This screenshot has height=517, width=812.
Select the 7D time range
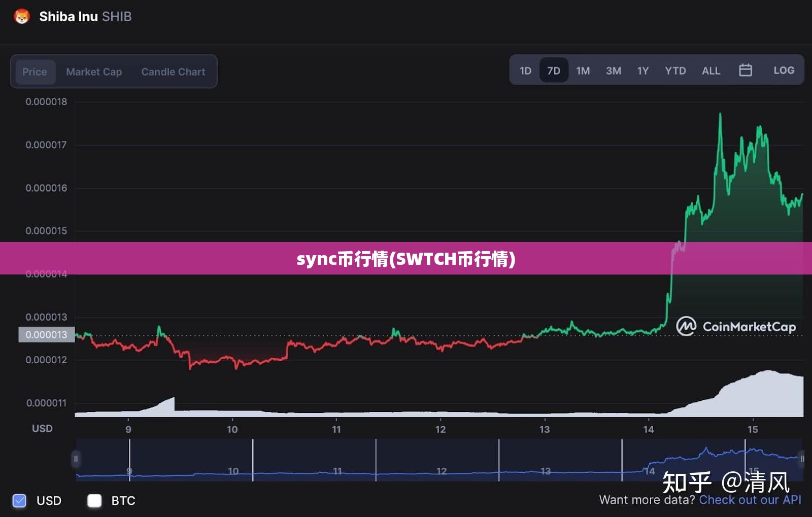[x=554, y=71]
